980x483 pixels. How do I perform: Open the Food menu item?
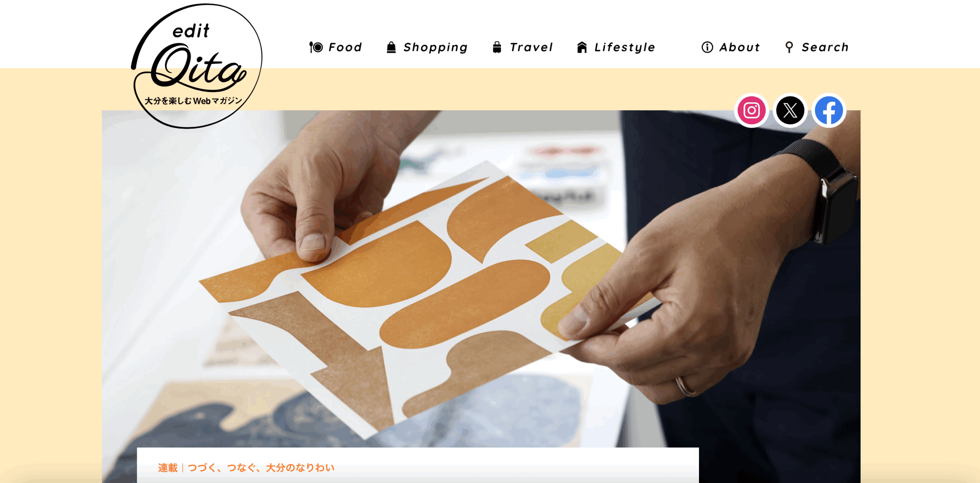click(x=345, y=47)
